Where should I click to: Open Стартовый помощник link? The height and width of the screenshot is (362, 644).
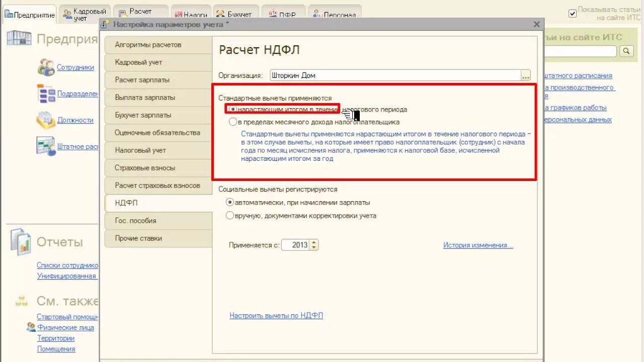pos(67,317)
